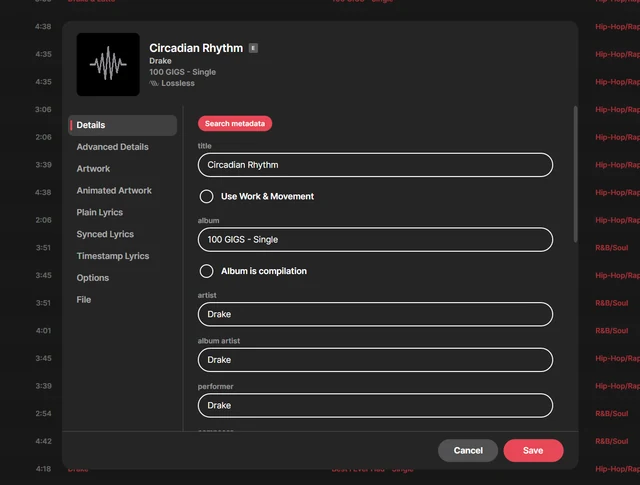The image size is (640, 485).
Task: Click the 2:54 duration in background list
Action: pos(43,414)
